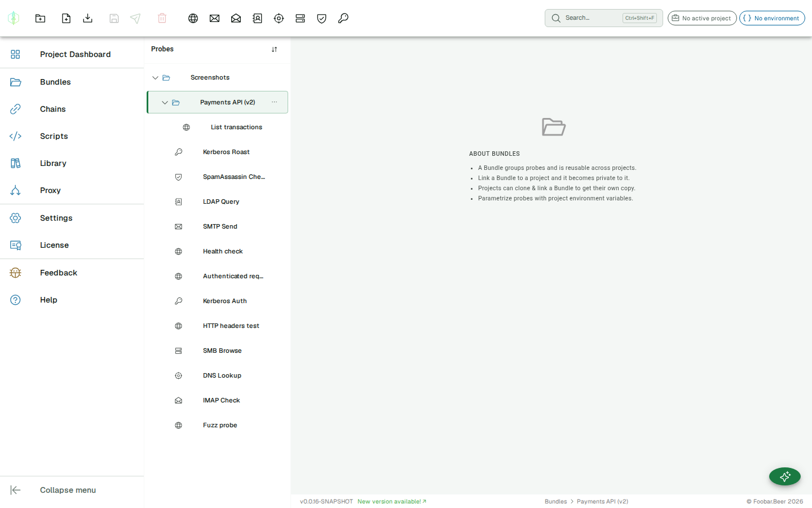Select the LDAP Query probe

[218, 202]
